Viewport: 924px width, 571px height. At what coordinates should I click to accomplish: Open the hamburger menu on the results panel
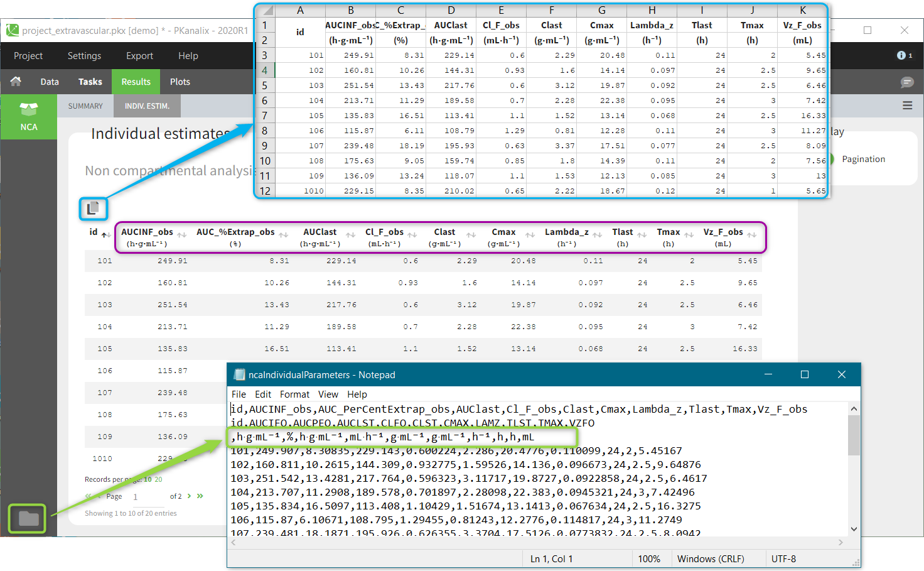[907, 106]
